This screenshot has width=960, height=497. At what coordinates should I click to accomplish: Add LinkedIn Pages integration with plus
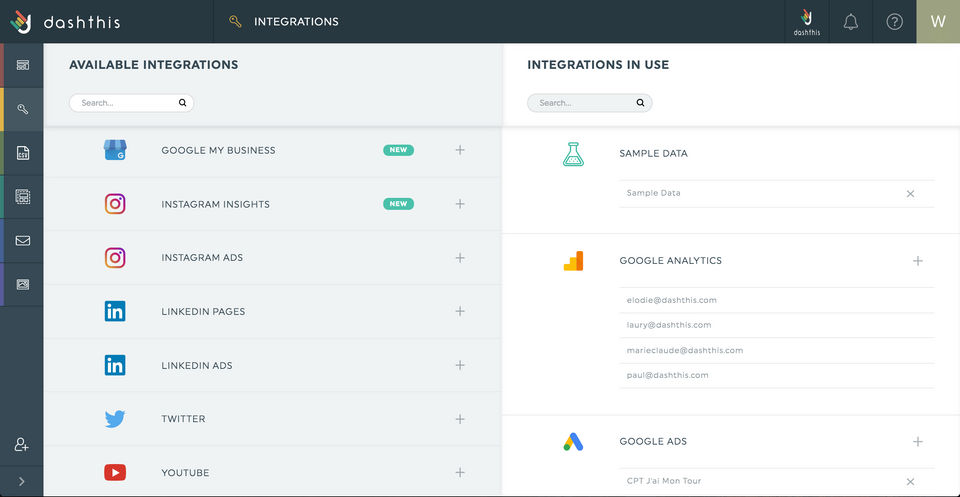coord(460,311)
